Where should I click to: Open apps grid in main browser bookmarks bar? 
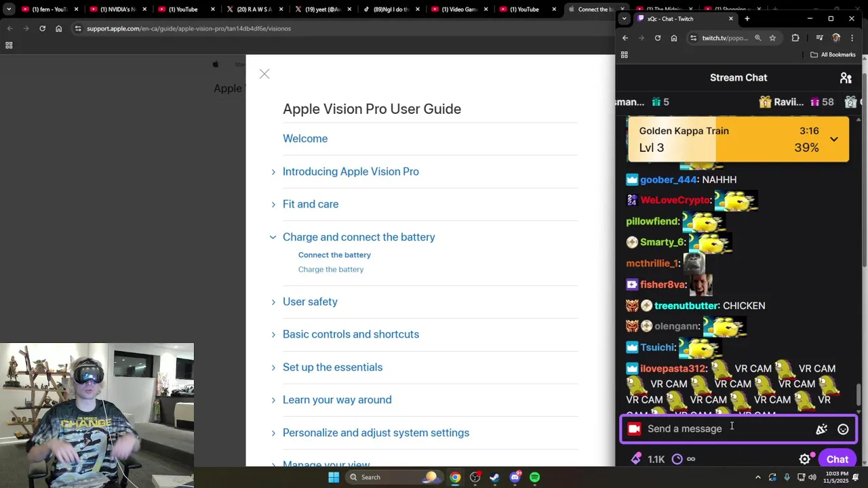tap(9, 45)
